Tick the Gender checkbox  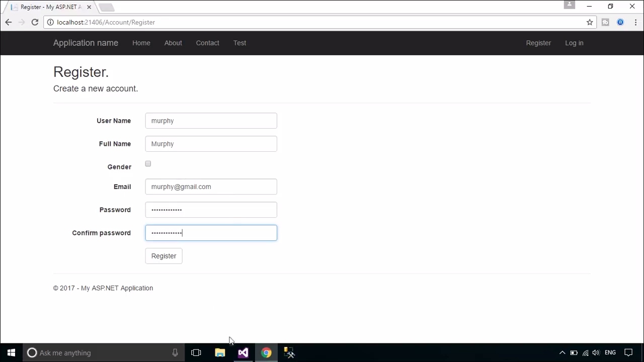click(x=148, y=164)
